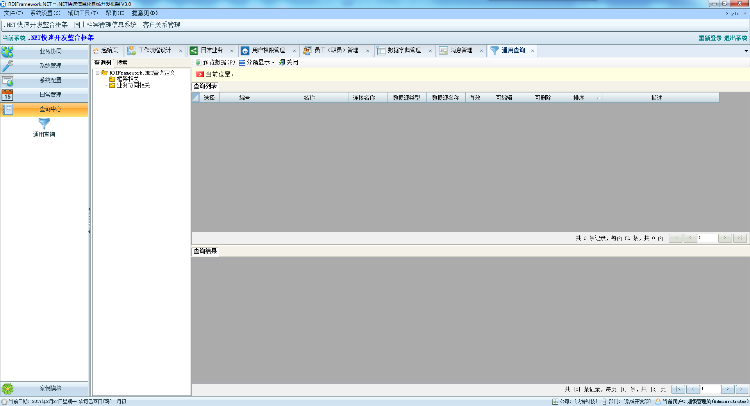
Task: Switch to the 搜索 tab beside 查询树
Action: coord(122,63)
